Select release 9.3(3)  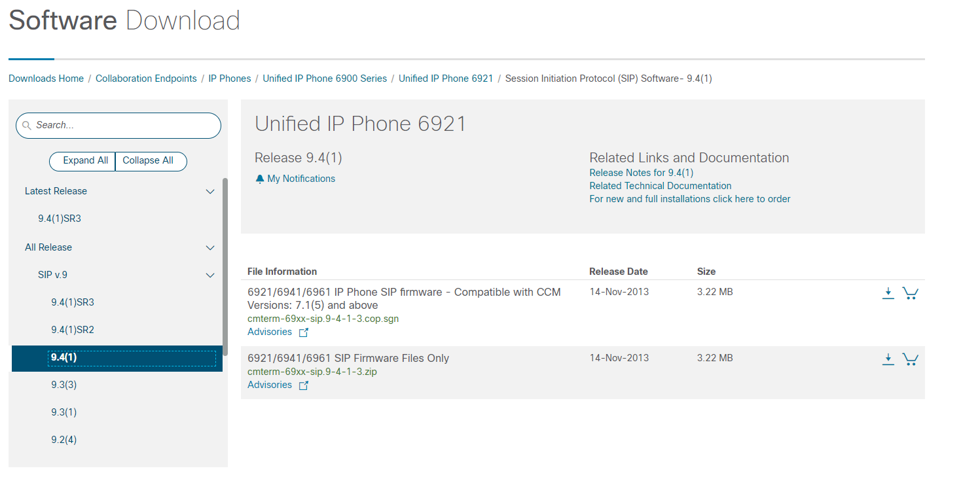[64, 385]
